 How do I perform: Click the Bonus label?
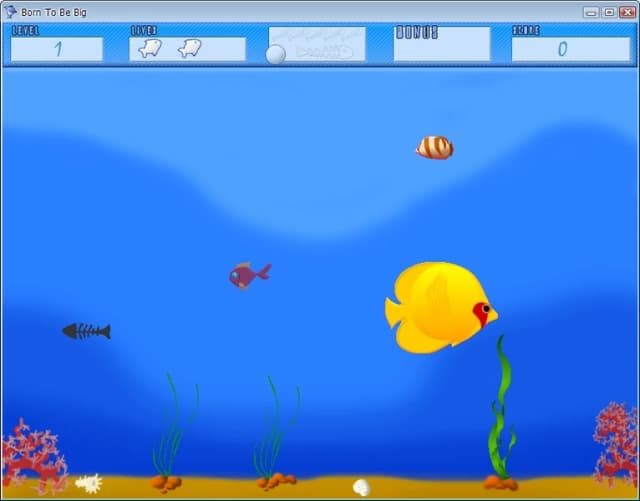click(x=417, y=32)
